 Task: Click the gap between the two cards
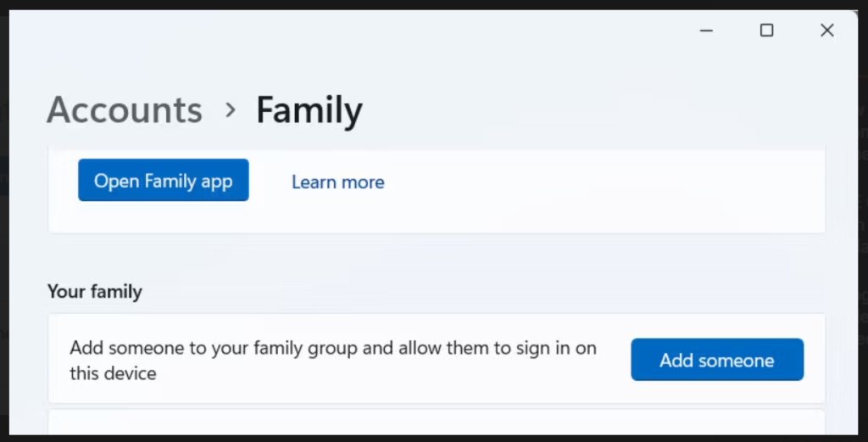coord(436,406)
